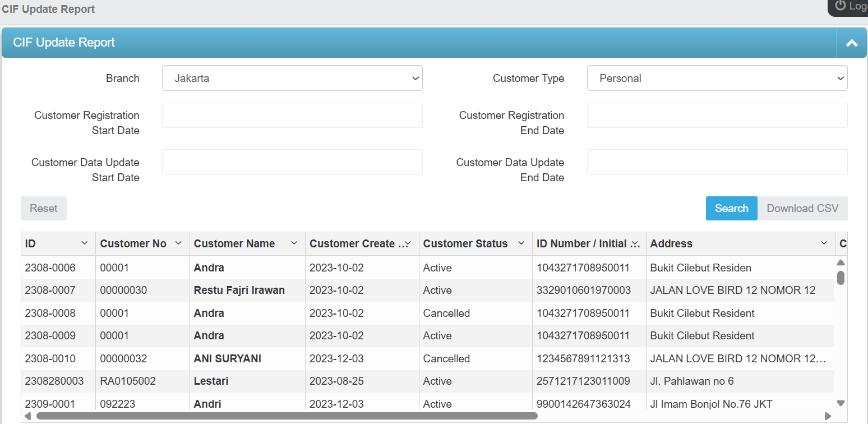Click the table scroll-right arrow
The height and width of the screenshot is (424, 868).
click(x=828, y=416)
